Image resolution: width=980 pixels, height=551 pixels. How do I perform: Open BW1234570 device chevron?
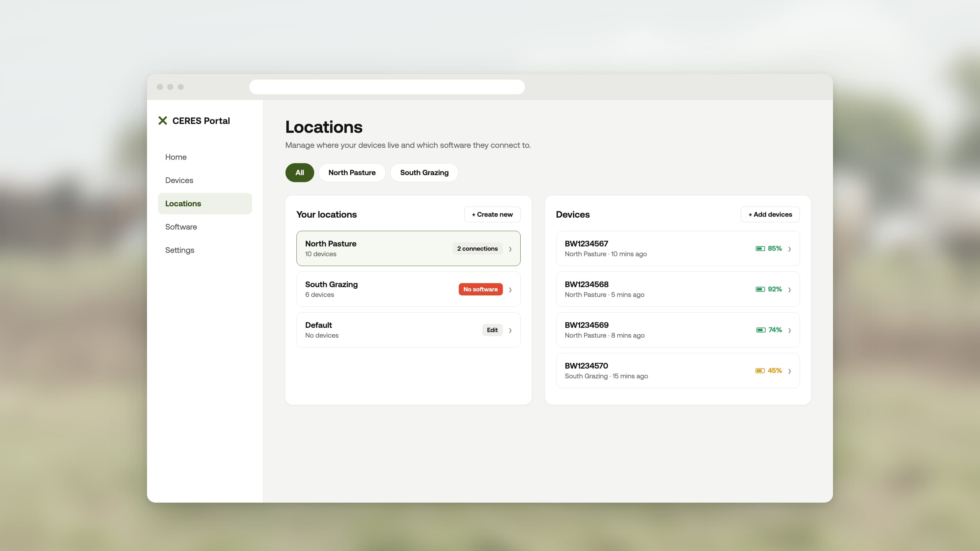[x=790, y=371]
